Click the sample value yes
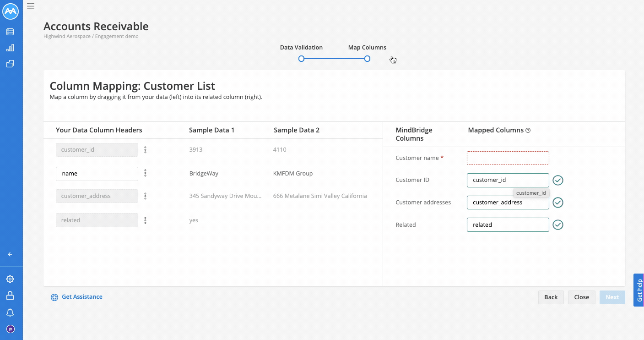This screenshot has height=340, width=644. click(x=194, y=220)
